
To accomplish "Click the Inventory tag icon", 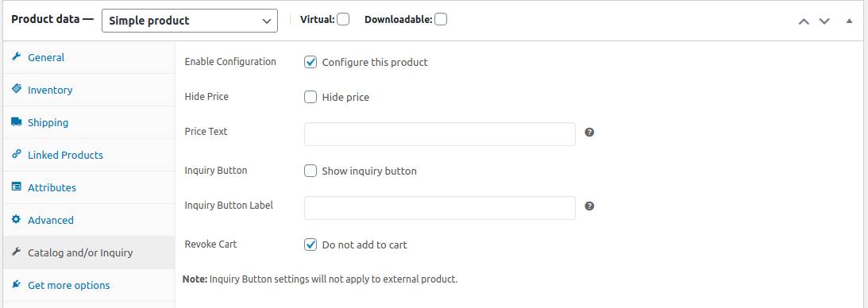I will click(16, 89).
